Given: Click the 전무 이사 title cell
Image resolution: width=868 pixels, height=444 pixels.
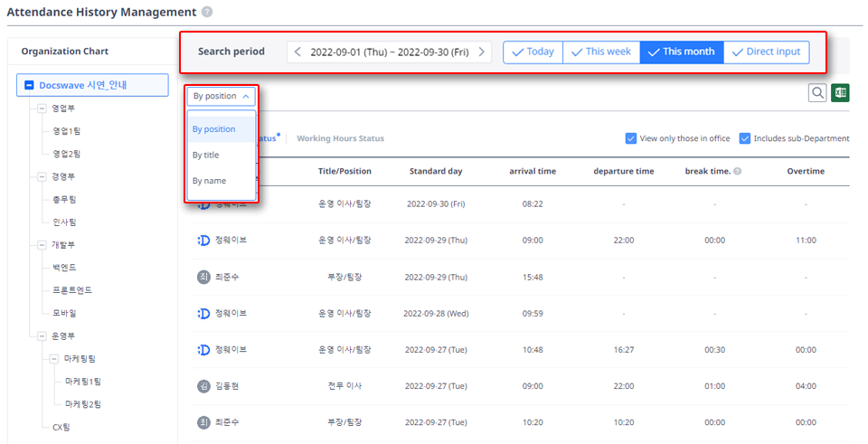Looking at the screenshot, I should (344, 386).
